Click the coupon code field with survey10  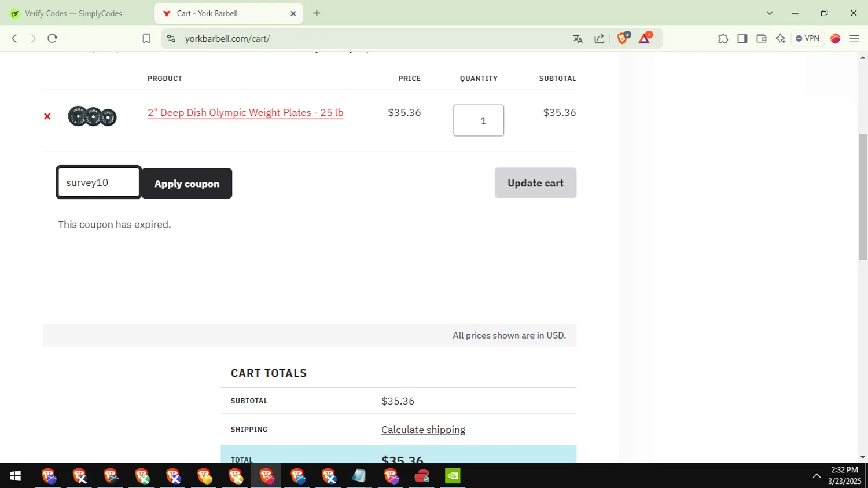[98, 182]
